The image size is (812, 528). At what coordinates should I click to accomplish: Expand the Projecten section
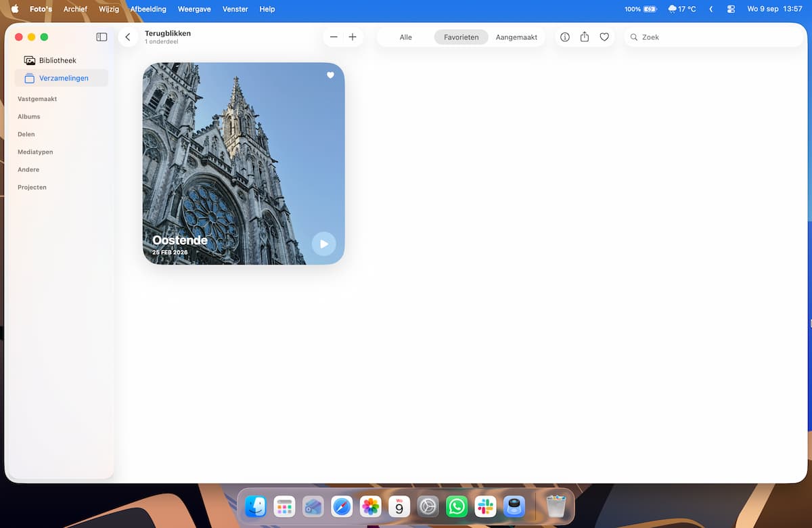[x=32, y=187]
